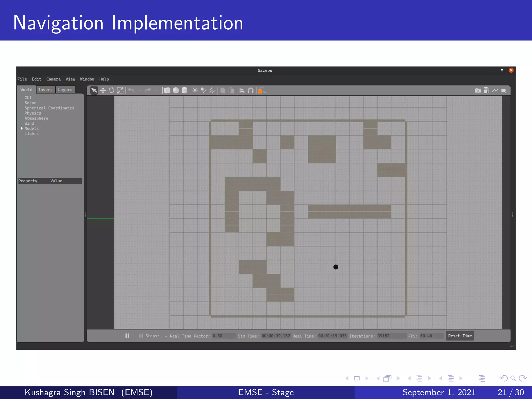Screen dimensions: 532x399
Task: Open the data logger icon
Action: pyautogui.click(x=486, y=90)
